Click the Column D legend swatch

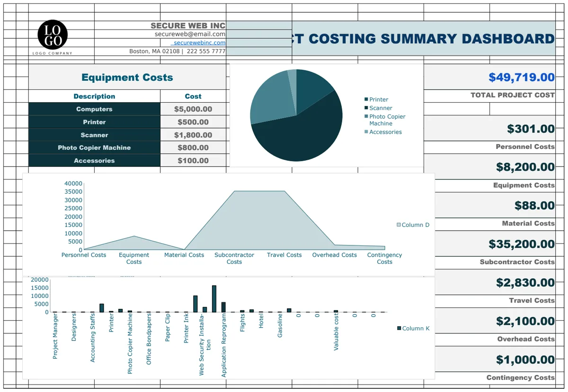coord(399,225)
